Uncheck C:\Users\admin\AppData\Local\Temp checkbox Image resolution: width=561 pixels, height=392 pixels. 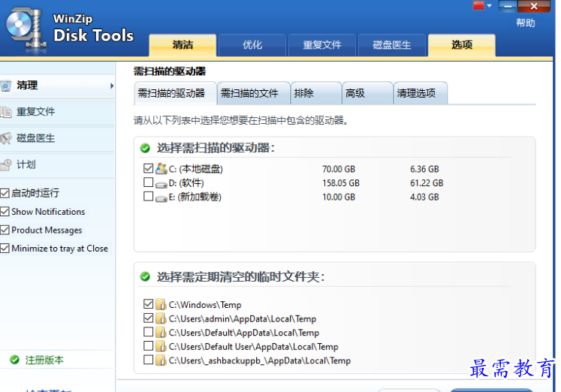tap(148, 318)
